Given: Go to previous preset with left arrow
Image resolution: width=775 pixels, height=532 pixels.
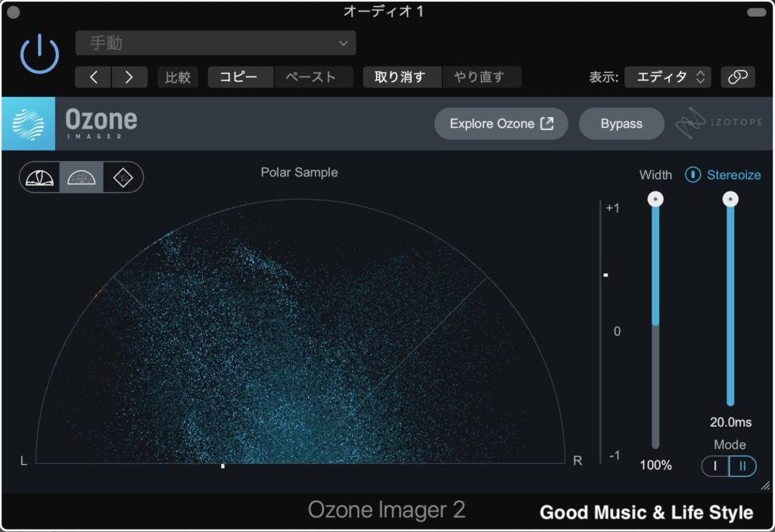Looking at the screenshot, I should (x=93, y=77).
